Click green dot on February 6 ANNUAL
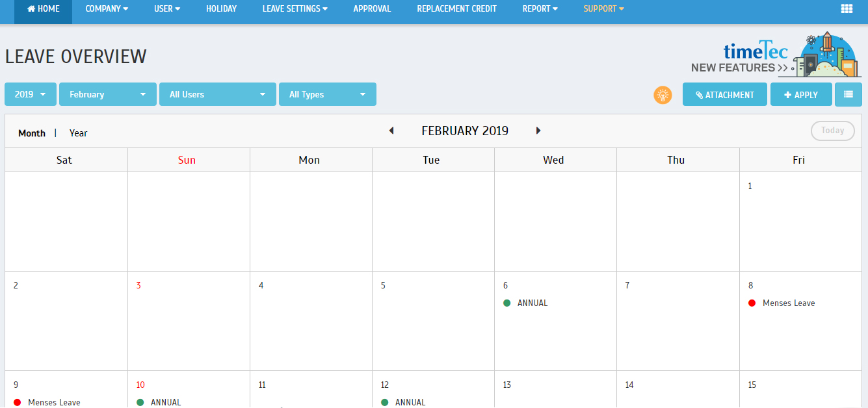This screenshot has width=868, height=408. point(506,303)
